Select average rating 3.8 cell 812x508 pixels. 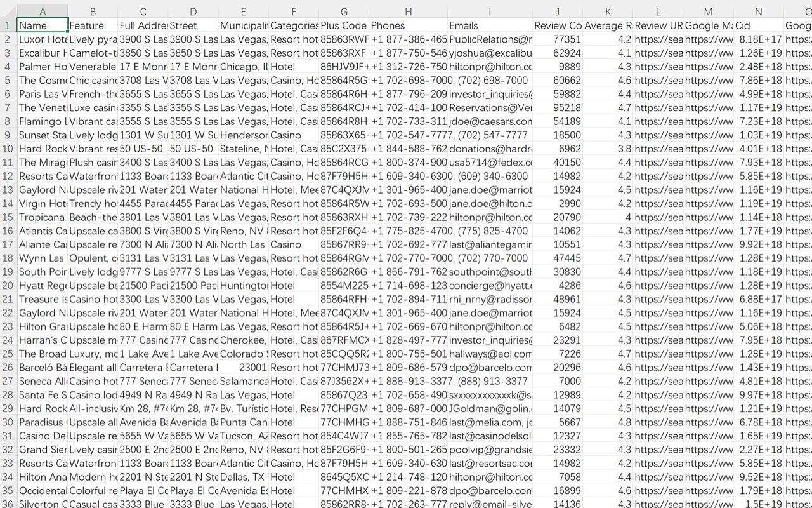click(x=608, y=149)
